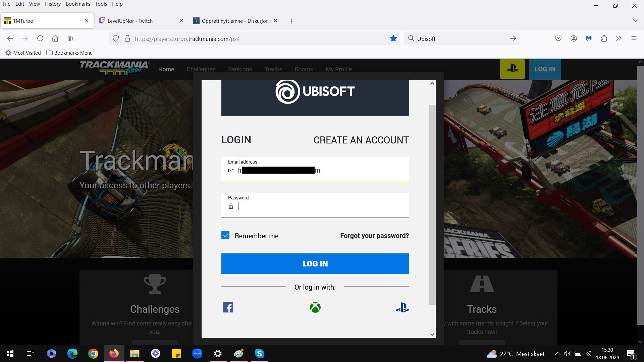Log in with PlayStation icon in dialog

tap(402, 307)
